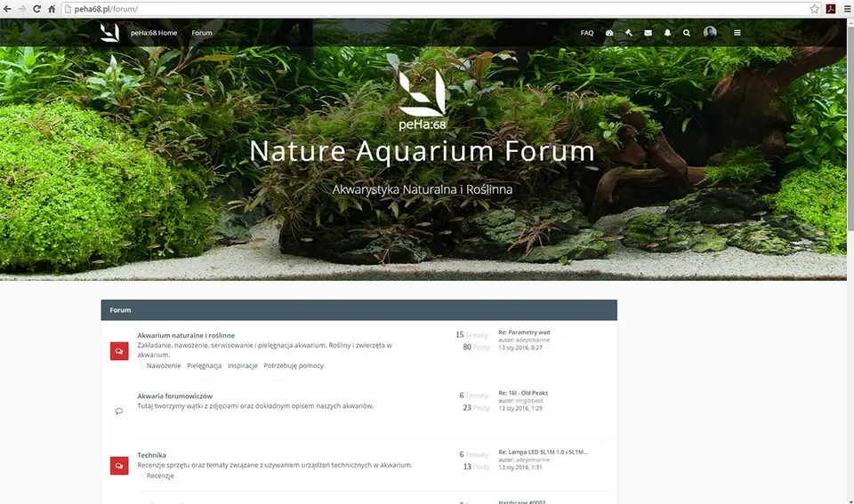
Task: Click red unread icon for Akwarium naturalne i roślinne
Action: pos(119,351)
